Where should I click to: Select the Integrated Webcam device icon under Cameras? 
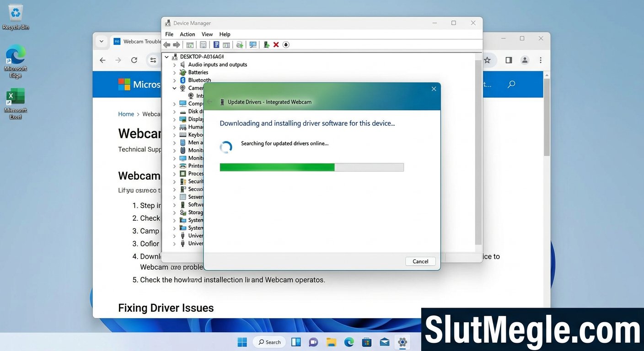coord(191,96)
